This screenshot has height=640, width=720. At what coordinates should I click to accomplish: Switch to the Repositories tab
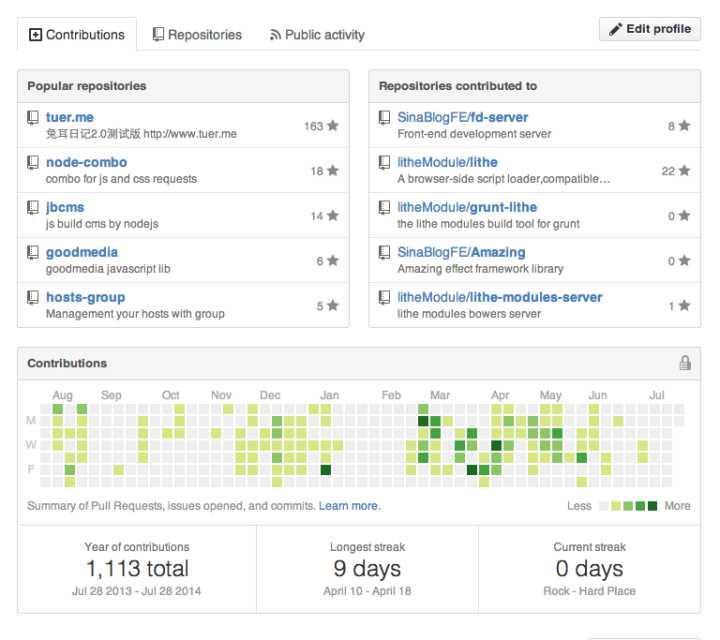click(x=197, y=35)
